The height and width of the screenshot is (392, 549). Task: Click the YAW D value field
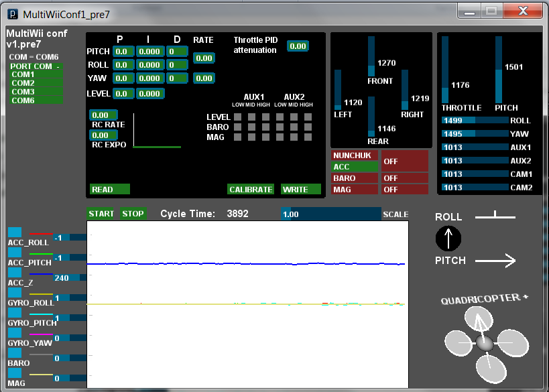tap(177, 78)
